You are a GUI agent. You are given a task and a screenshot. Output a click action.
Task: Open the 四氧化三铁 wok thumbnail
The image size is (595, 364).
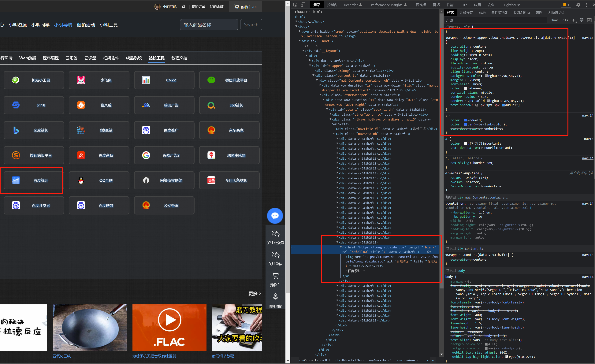point(90,328)
